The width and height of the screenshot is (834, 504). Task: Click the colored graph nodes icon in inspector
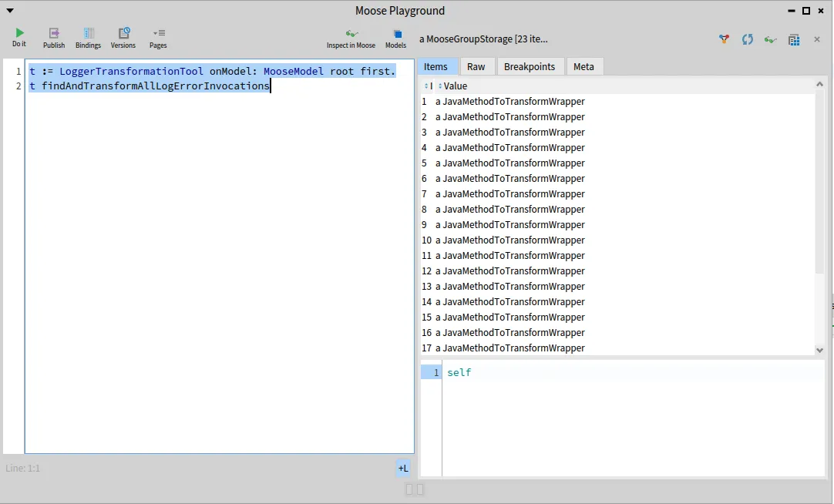point(724,39)
